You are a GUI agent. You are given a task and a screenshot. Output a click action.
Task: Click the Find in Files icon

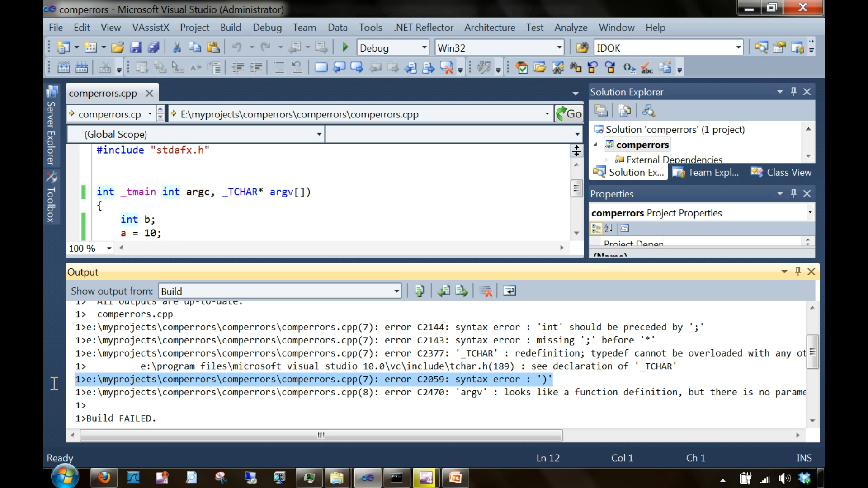582,47
